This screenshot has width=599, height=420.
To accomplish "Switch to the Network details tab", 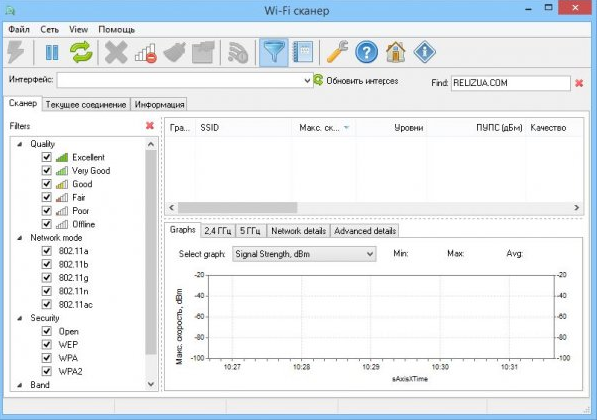I will point(298,231).
